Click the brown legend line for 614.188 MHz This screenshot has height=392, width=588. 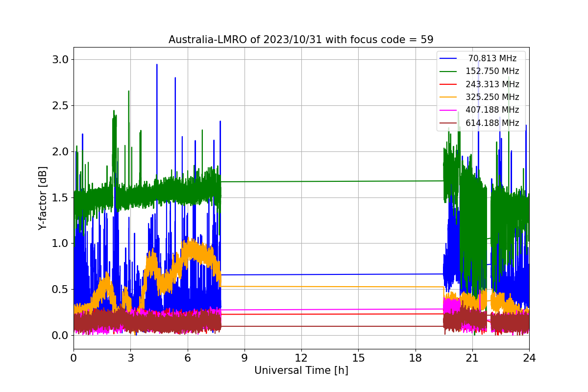(x=448, y=123)
